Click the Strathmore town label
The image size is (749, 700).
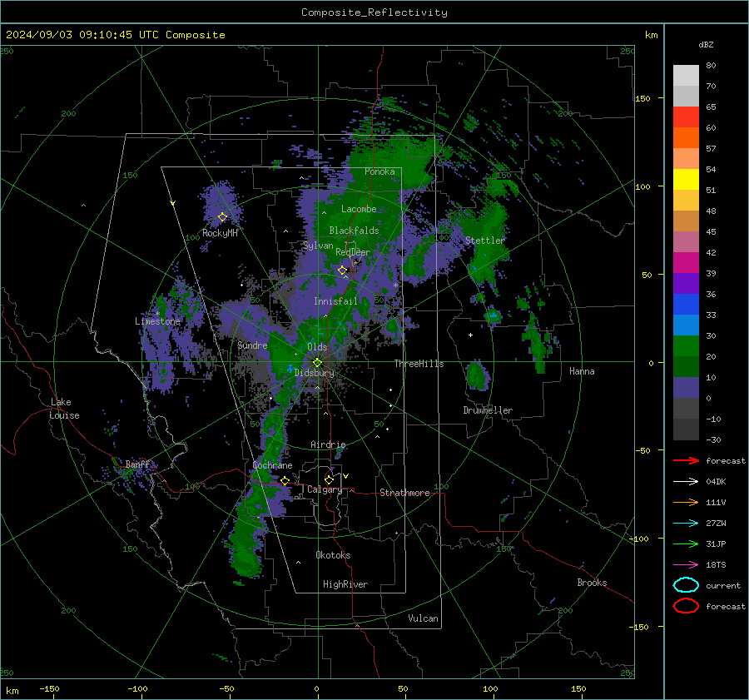404,493
